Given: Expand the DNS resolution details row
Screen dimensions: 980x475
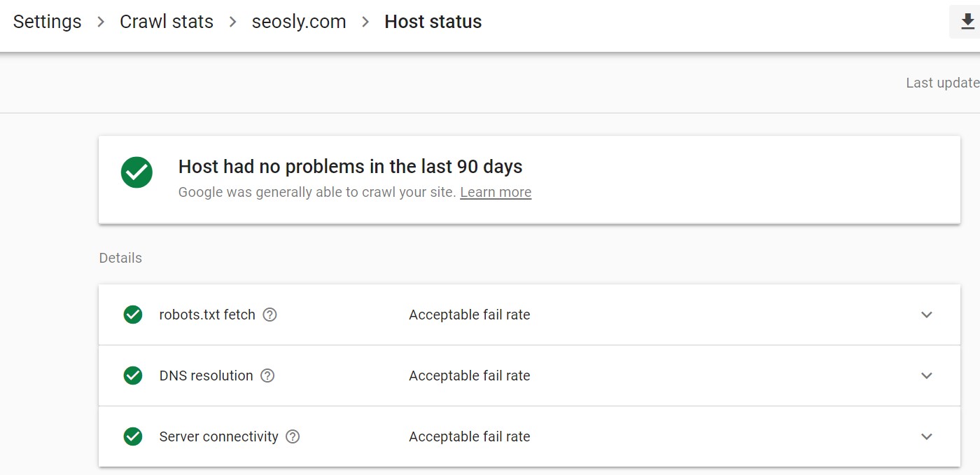Looking at the screenshot, I should click(926, 376).
